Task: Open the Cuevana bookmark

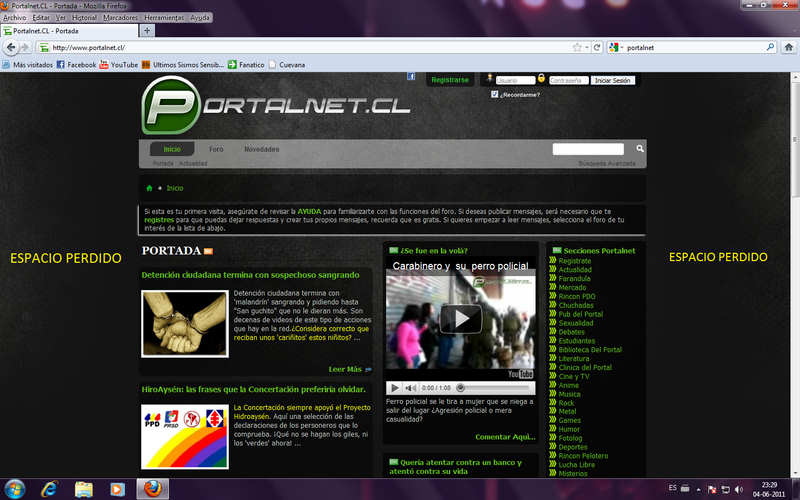Action: (x=287, y=65)
